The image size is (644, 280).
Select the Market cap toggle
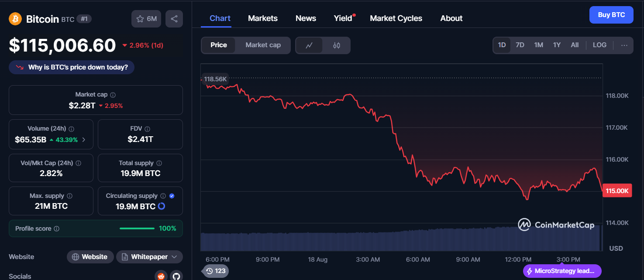click(x=263, y=45)
